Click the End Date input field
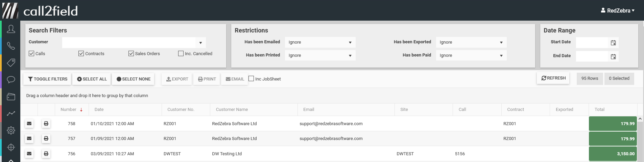This screenshot has height=162, width=644. [x=592, y=56]
